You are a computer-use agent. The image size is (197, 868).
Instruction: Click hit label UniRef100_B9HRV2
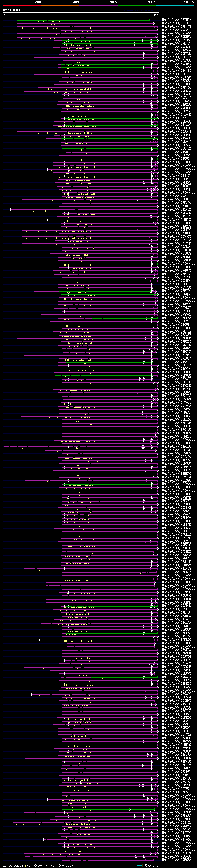pyautogui.click(x=177, y=182)
